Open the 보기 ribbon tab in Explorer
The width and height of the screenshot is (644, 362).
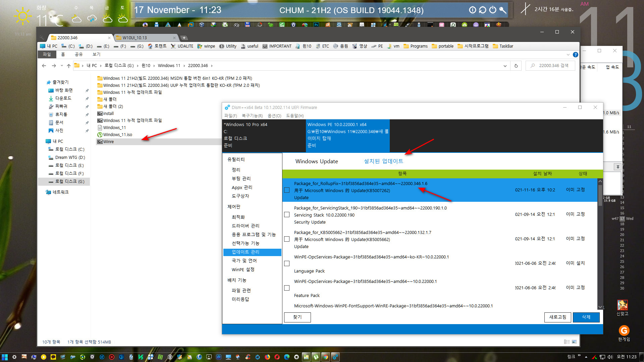[x=96, y=54]
